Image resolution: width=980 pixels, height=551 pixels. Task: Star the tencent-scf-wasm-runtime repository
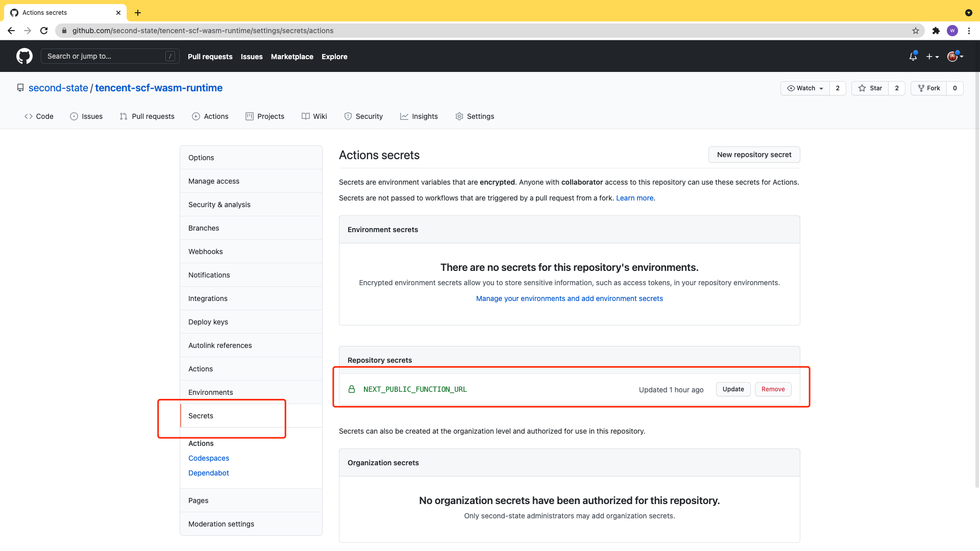[870, 88]
